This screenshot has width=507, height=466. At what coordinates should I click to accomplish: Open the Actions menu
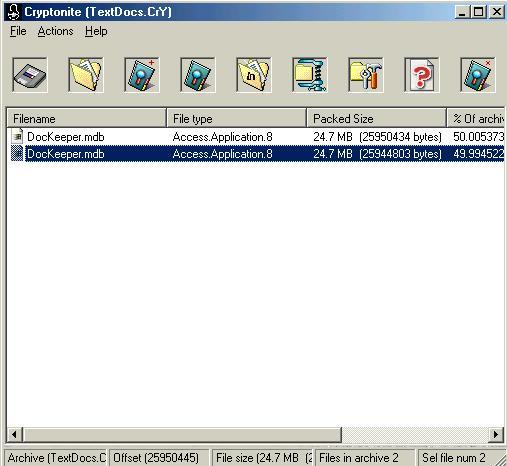(x=55, y=31)
